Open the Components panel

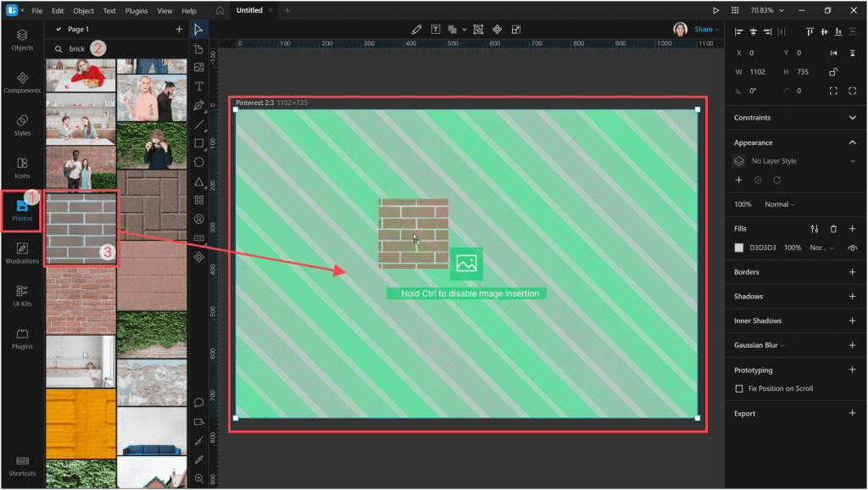[22, 82]
